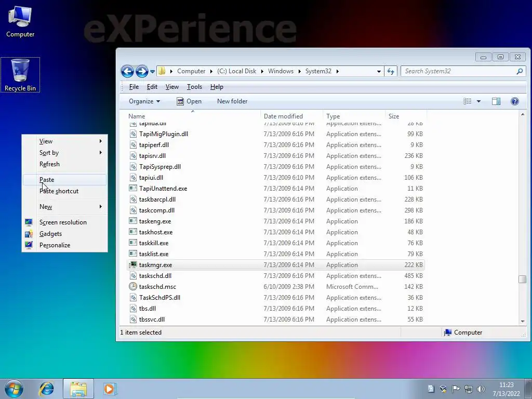
Task: Select the taskbarcpl.dll file row
Action: click(x=275, y=199)
